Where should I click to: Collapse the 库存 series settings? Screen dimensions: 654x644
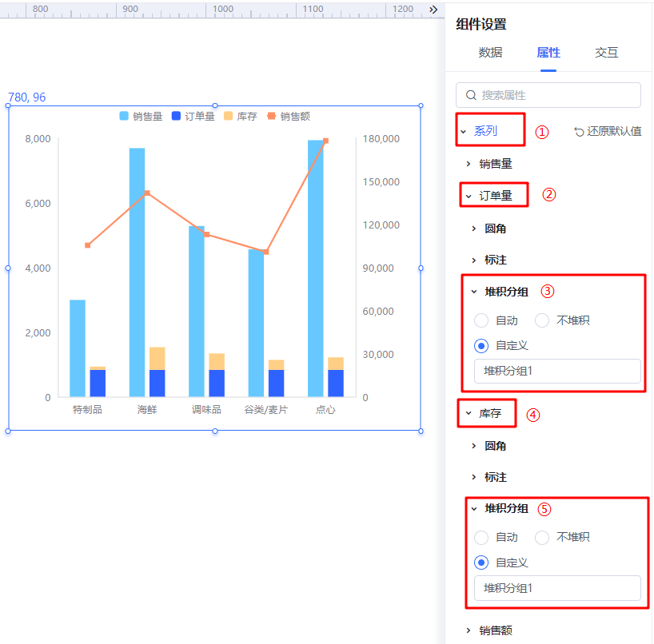click(x=469, y=413)
